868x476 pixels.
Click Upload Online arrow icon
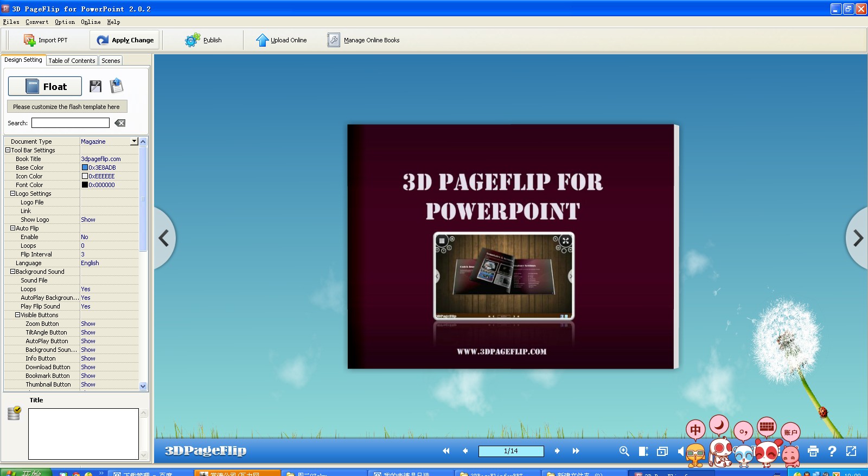pyautogui.click(x=262, y=40)
